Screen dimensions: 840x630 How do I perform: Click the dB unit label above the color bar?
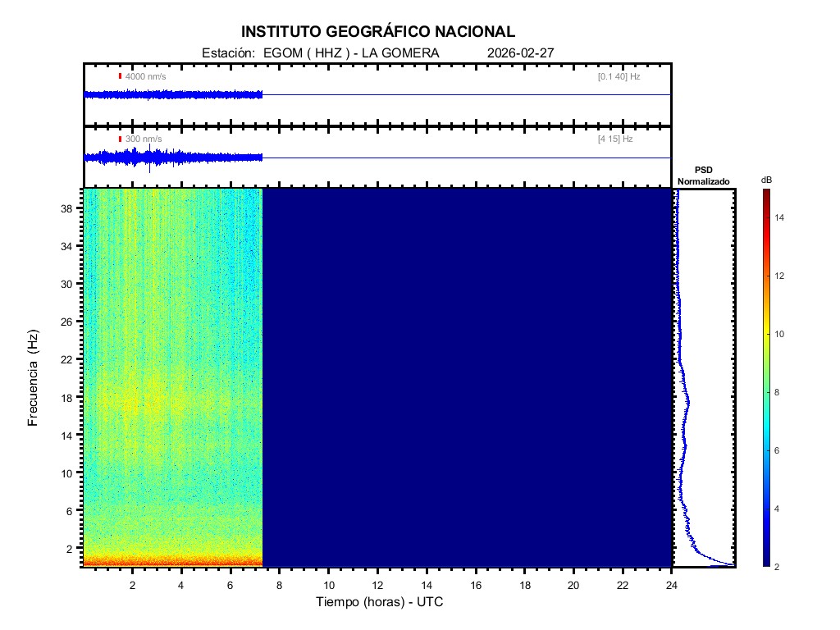pos(766,180)
